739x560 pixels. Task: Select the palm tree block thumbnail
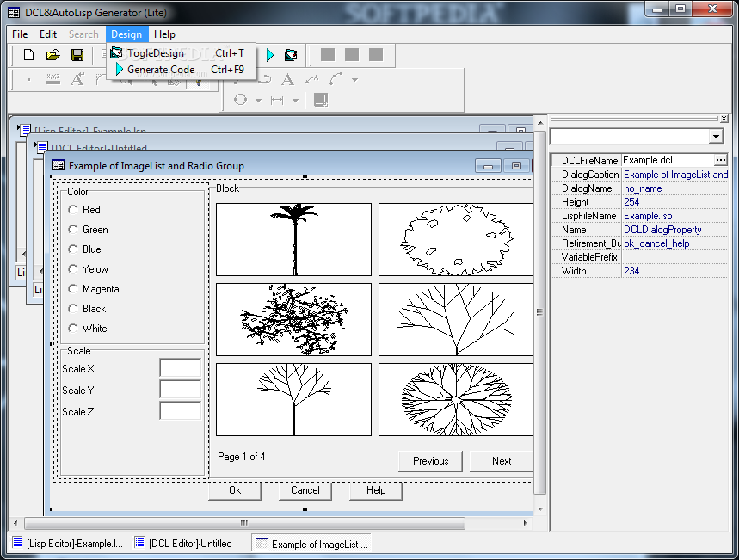(293, 239)
